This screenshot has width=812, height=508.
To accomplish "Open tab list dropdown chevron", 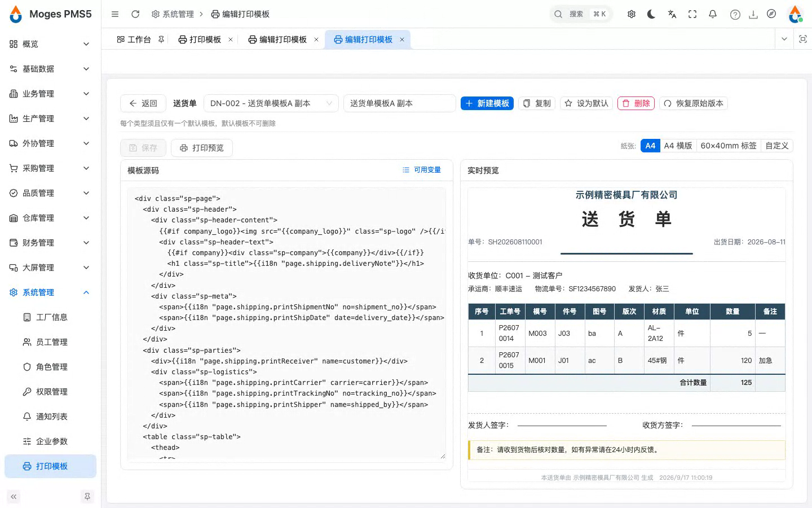I will click(784, 39).
